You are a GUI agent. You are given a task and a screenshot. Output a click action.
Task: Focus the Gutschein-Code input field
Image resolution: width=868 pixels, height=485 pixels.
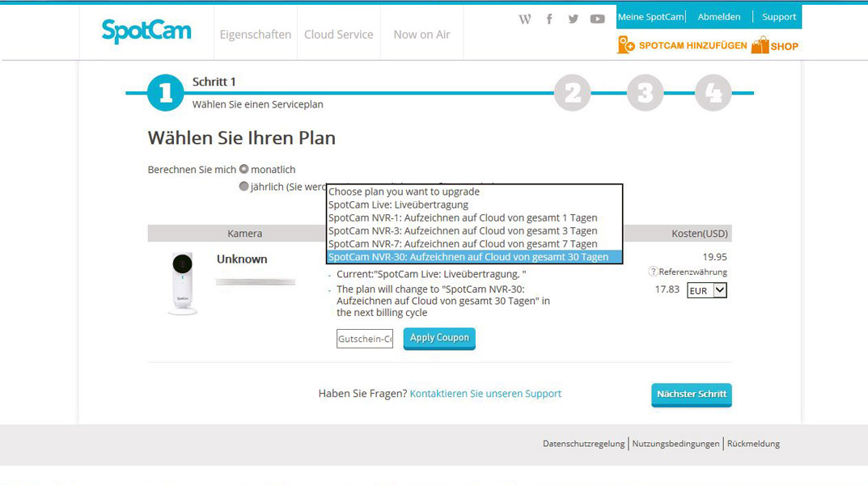[x=365, y=339]
